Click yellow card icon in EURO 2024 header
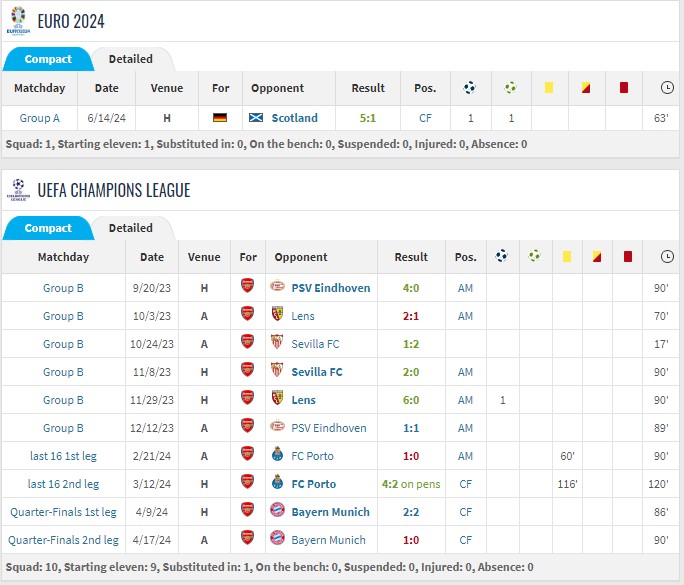 (x=549, y=88)
